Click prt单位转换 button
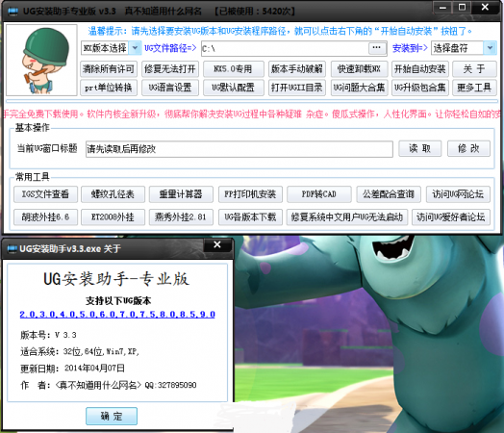 pyautogui.click(x=109, y=88)
